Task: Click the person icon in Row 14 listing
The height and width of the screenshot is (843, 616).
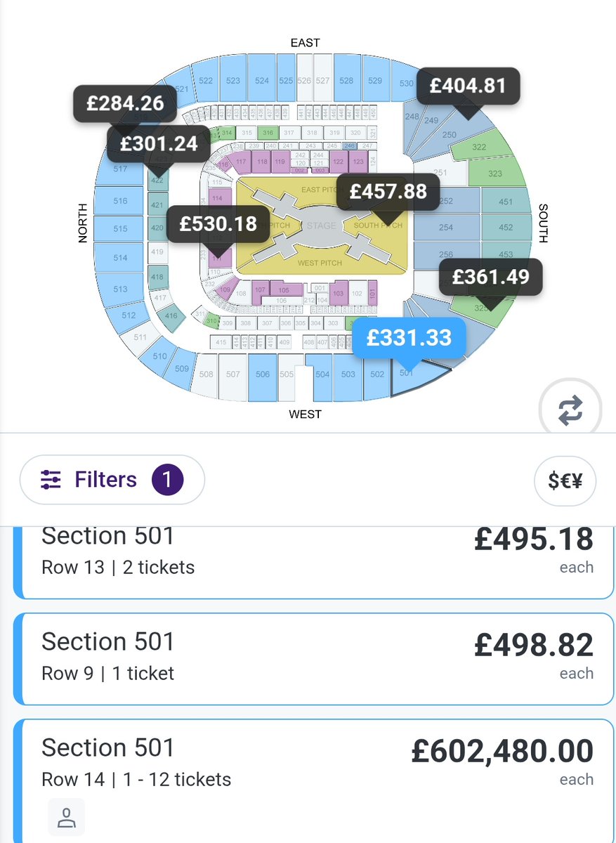Action: (67, 817)
